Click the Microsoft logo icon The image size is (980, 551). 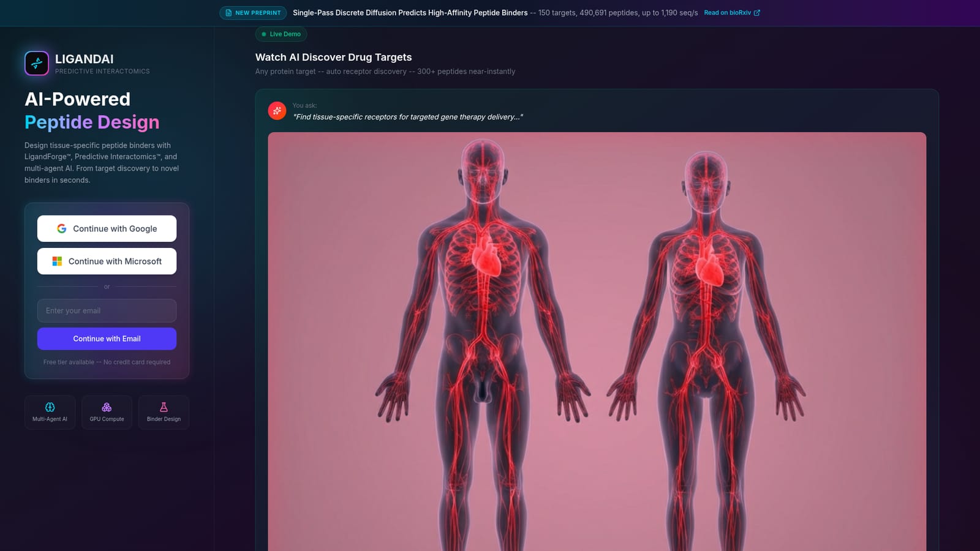point(57,261)
